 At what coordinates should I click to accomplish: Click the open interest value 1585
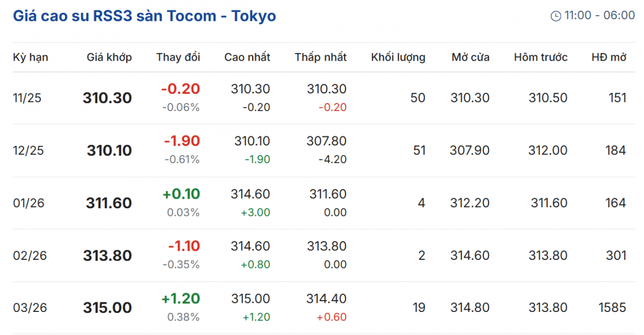pos(612,308)
